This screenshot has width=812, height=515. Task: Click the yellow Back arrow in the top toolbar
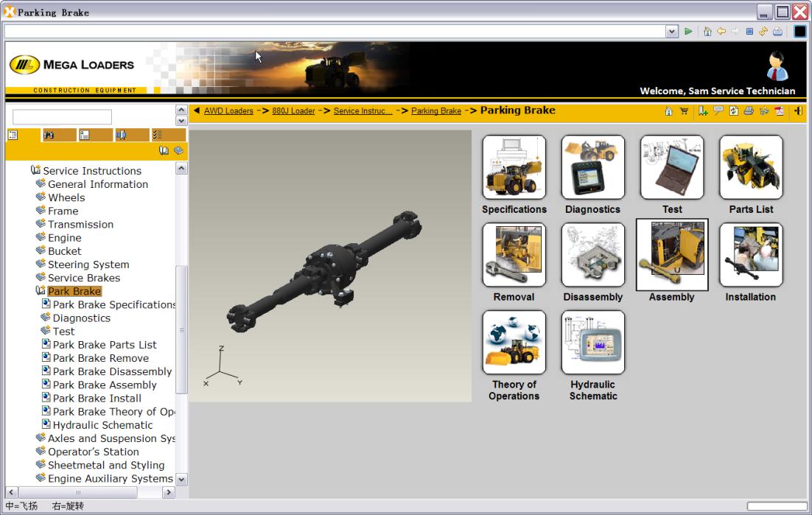(721, 32)
